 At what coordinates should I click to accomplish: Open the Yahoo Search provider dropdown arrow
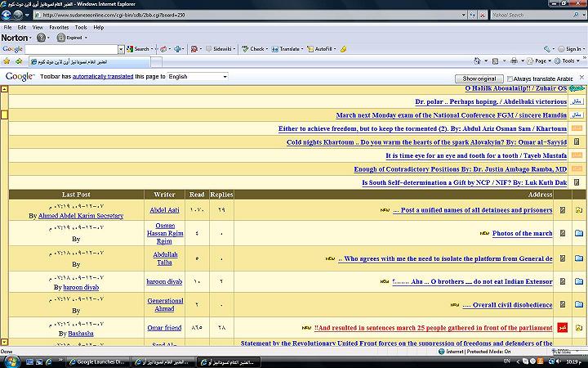pos(582,15)
